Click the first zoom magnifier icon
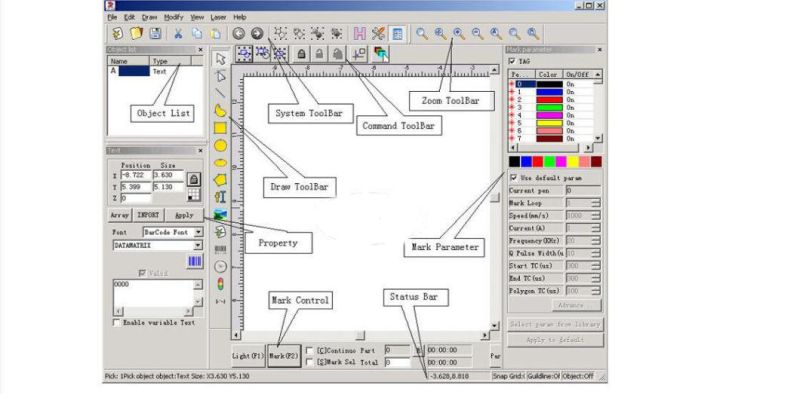The height and width of the screenshot is (394, 800). coord(421,34)
